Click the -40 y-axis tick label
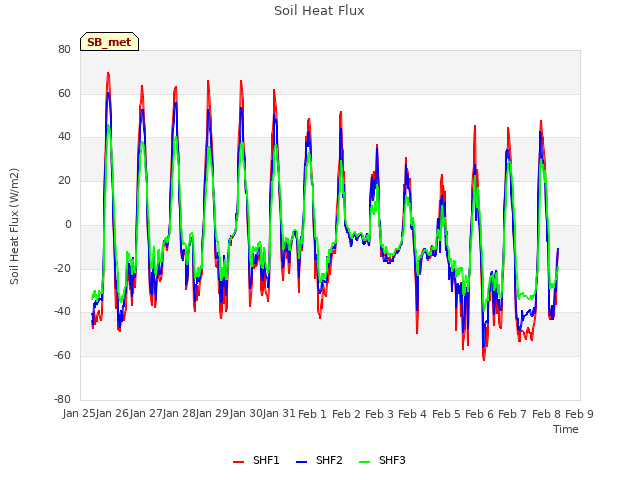This screenshot has height=480, width=640. [x=62, y=312]
